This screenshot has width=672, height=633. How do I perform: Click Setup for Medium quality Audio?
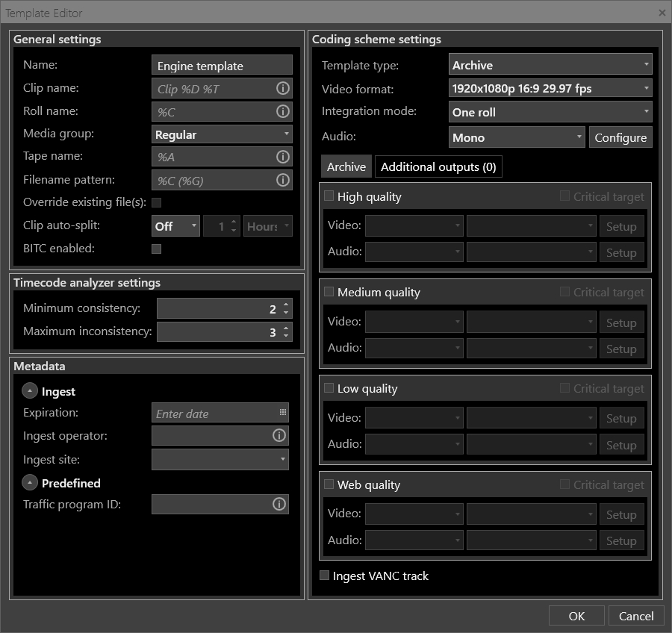click(621, 349)
